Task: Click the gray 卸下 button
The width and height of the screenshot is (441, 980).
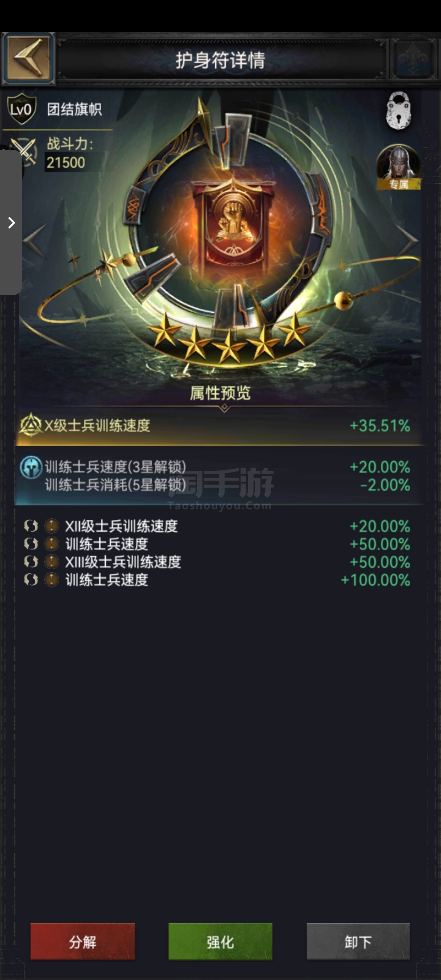Action: [358, 942]
